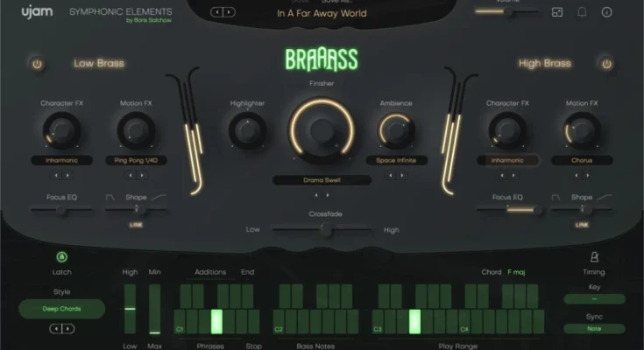Click preset name In A Far Away World
644x350 pixels.
(x=321, y=13)
